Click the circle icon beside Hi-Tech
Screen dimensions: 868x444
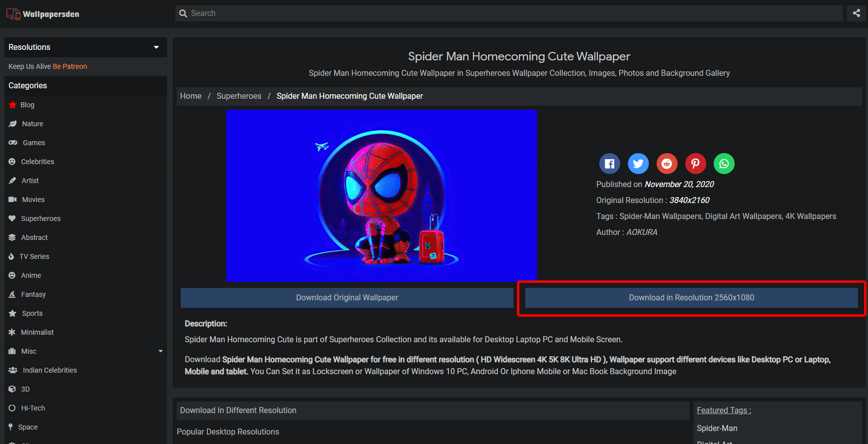click(x=12, y=408)
